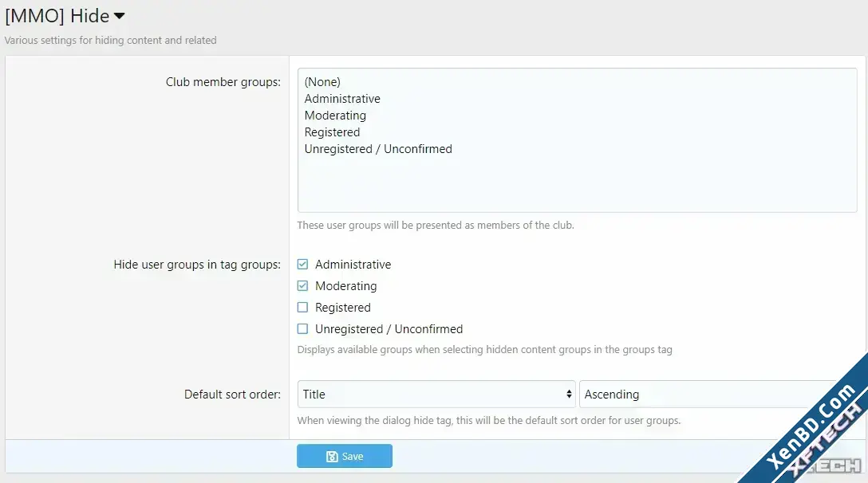This screenshot has height=483, width=868.
Task: Expand the [MMO] Hide title menu
Action: [65, 16]
